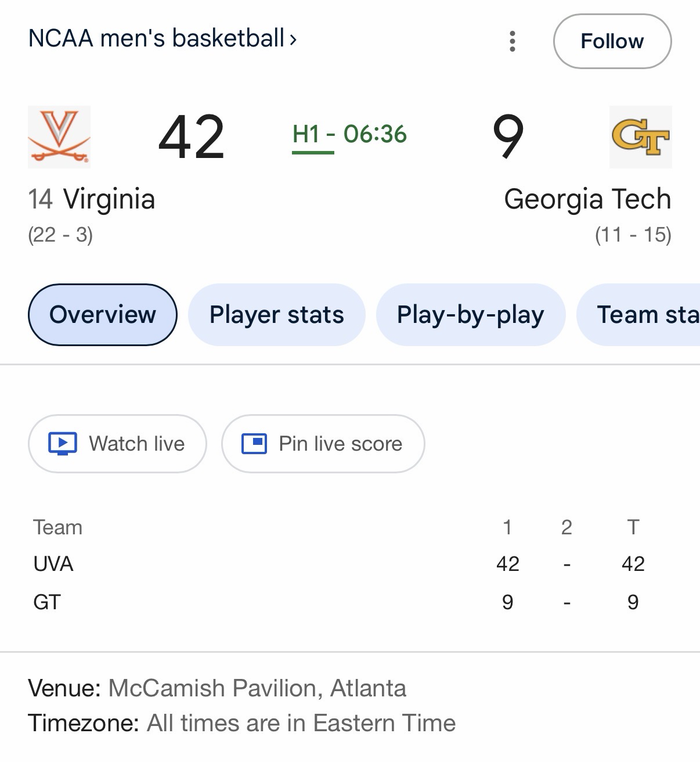Image resolution: width=700 pixels, height=762 pixels.
Task: Tap the Watch live button
Action: (117, 444)
